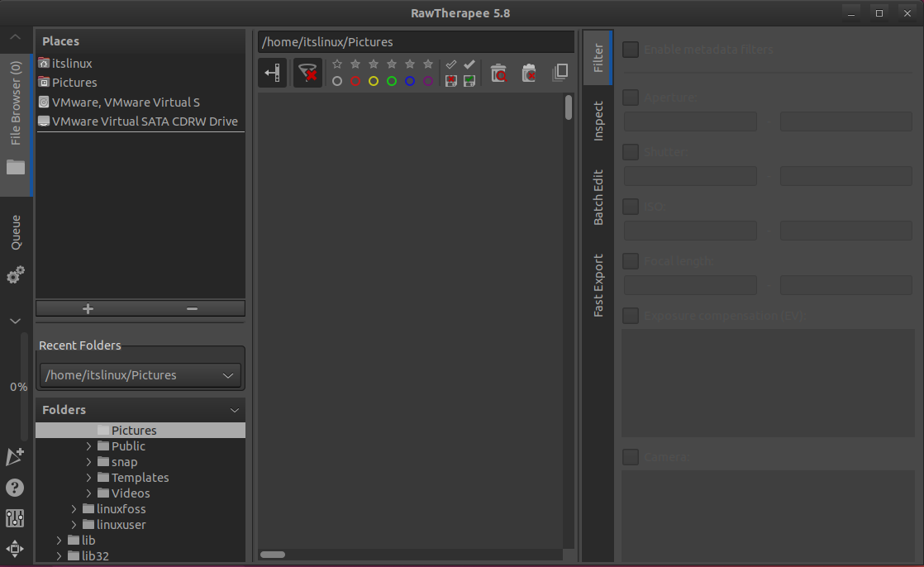
Task: Check the Camera filter checkbox
Action: tap(631, 457)
